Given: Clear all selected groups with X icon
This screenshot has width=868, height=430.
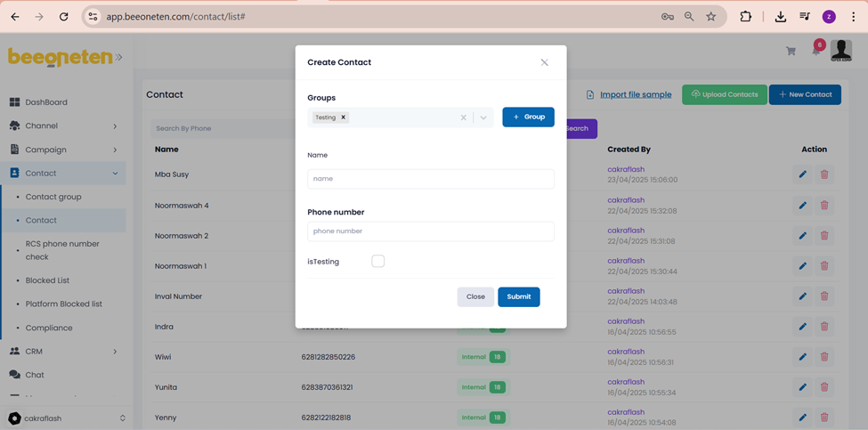Looking at the screenshot, I should click(463, 118).
